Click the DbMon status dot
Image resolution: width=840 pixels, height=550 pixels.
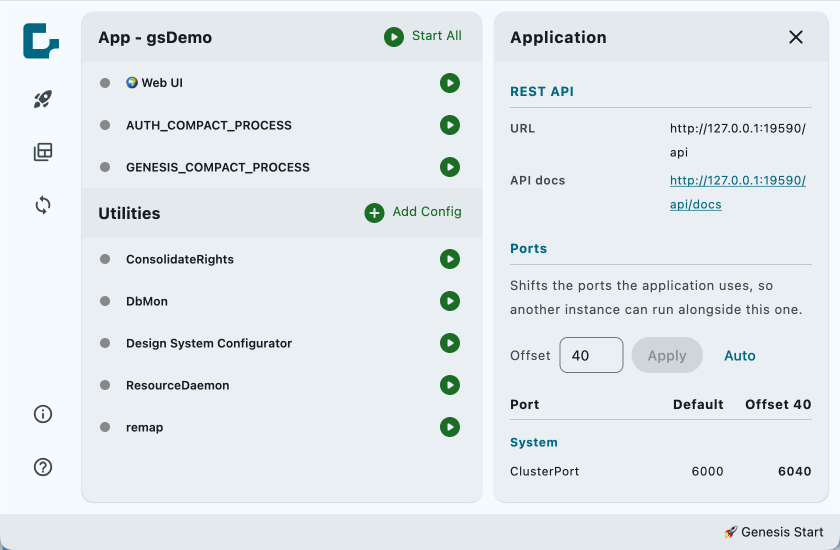(105, 301)
